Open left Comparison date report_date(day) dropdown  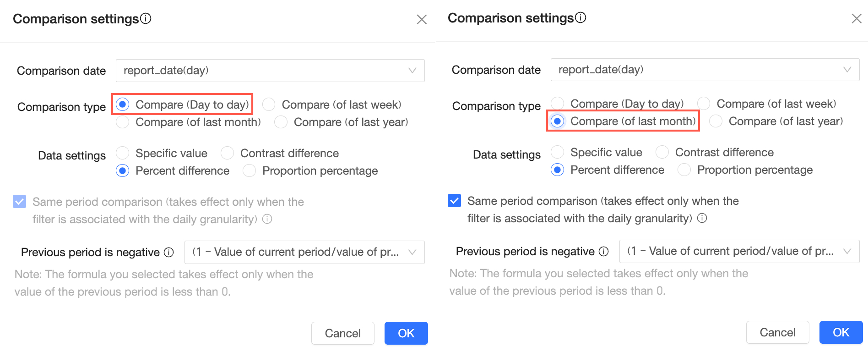pyautogui.click(x=270, y=71)
